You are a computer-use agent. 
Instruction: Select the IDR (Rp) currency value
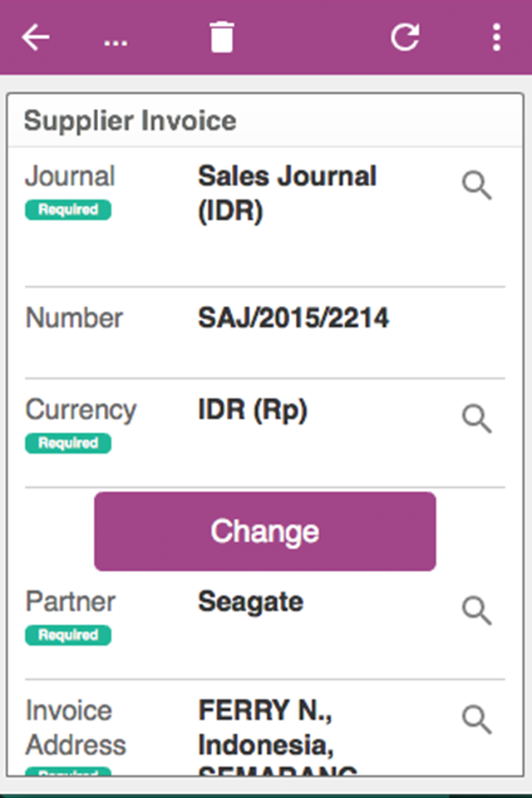(253, 410)
